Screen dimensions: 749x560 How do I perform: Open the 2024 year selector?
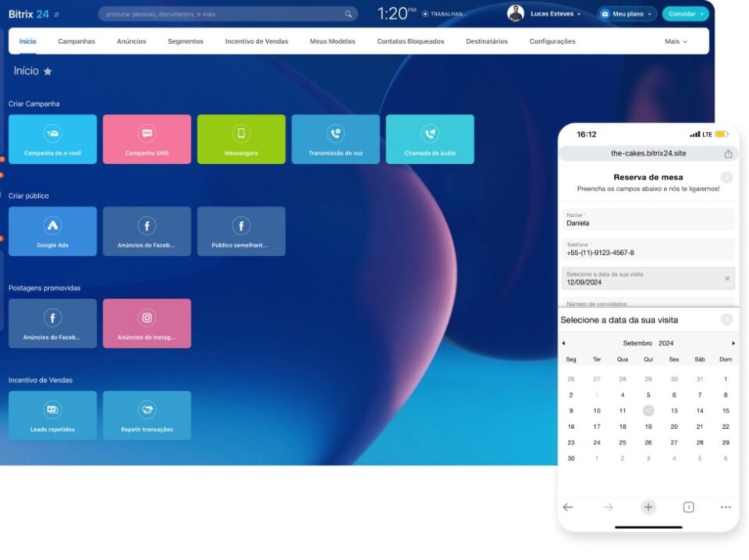pyautogui.click(x=666, y=343)
